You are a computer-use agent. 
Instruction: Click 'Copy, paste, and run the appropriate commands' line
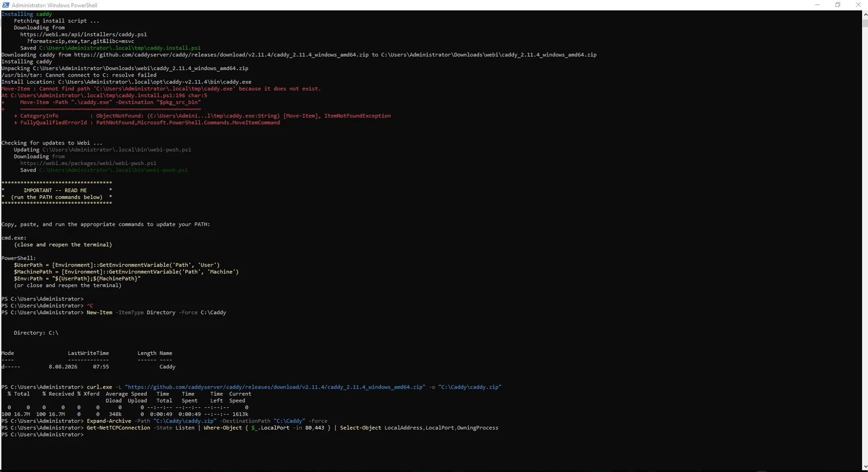click(x=105, y=224)
